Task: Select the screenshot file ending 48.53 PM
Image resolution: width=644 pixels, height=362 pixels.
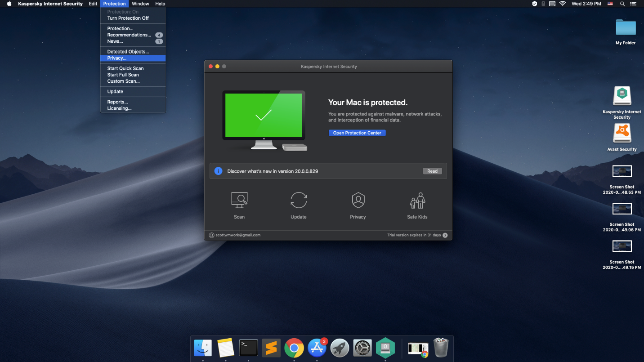Action: (622, 171)
